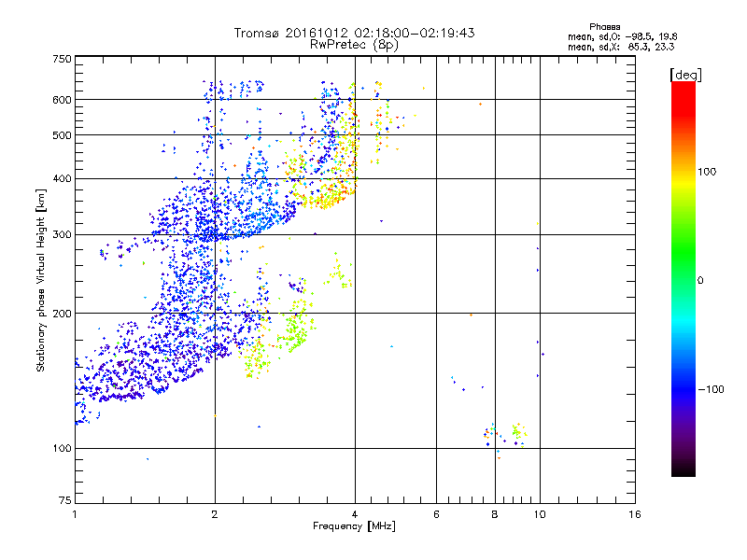
Task: Click the colorbar tick label '0'
Action: (700, 281)
